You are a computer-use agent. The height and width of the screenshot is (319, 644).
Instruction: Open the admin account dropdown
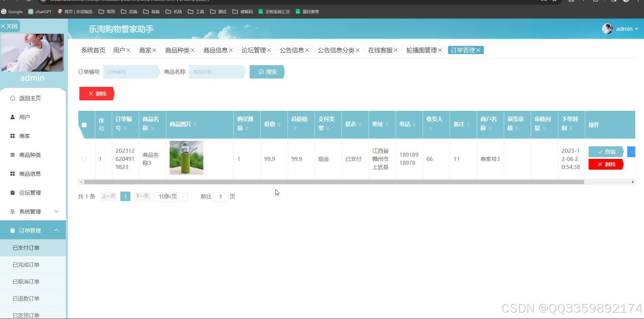[x=627, y=29]
